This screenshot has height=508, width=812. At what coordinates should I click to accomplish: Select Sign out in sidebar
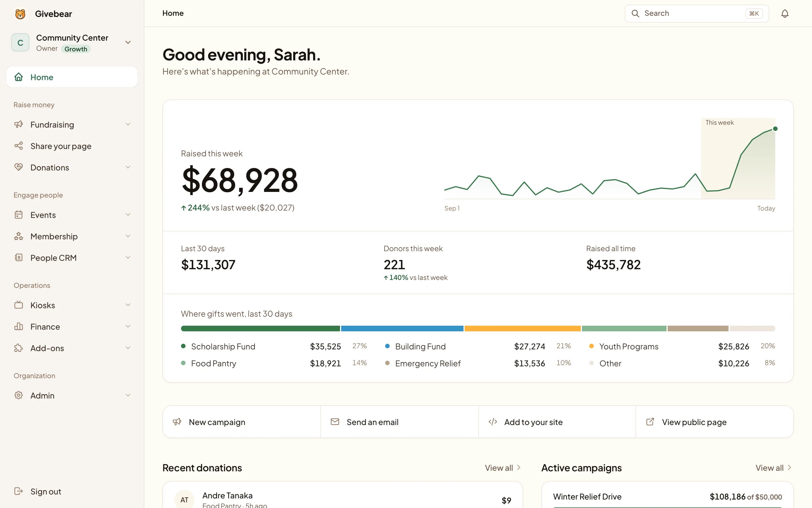(72, 491)
